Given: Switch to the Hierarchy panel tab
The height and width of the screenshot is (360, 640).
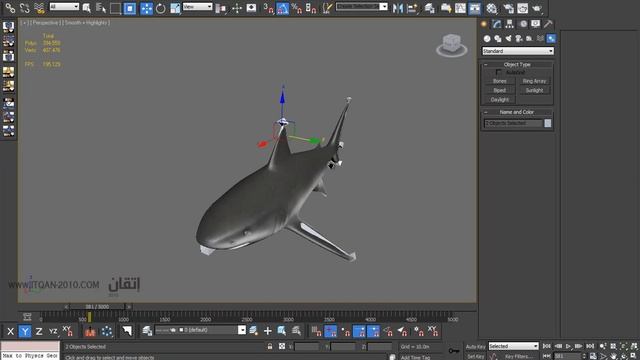Looking at the screenshot, I should 509,24.
